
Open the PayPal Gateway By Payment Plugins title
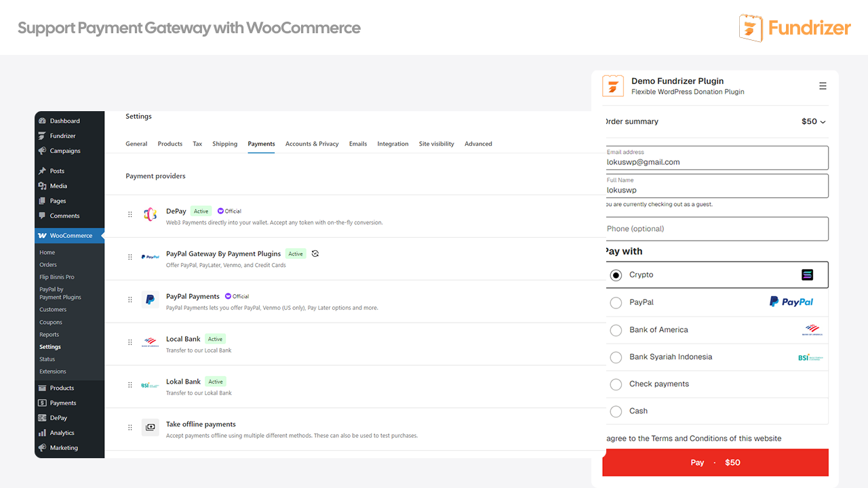pos(223,253)
